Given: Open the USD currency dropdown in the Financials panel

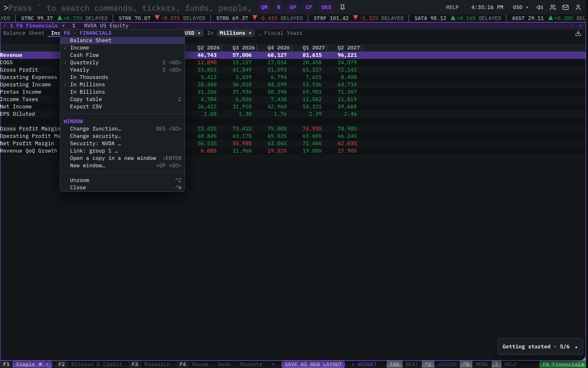Looking at the screenshot, I should (193, 33).
